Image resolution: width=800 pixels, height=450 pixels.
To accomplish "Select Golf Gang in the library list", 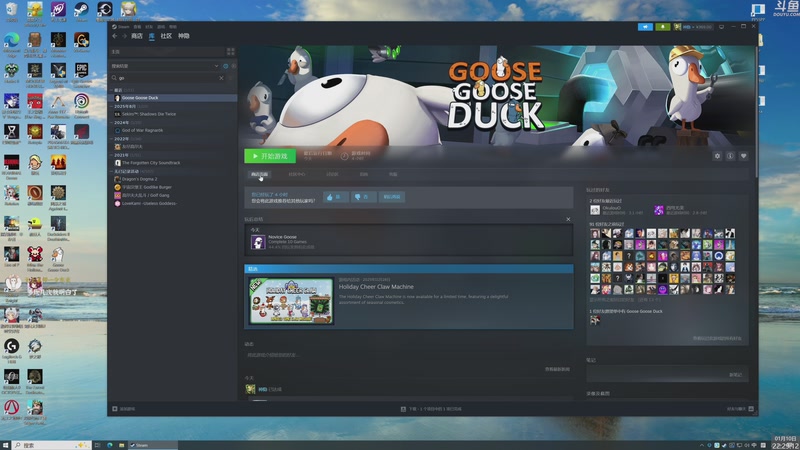I will coord(172,195).
